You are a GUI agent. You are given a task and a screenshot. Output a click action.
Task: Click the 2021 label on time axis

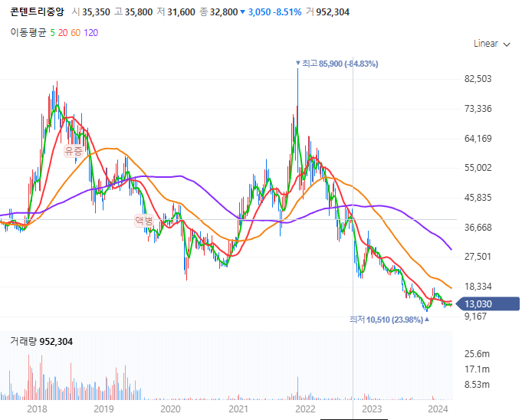tap(238, 409)
